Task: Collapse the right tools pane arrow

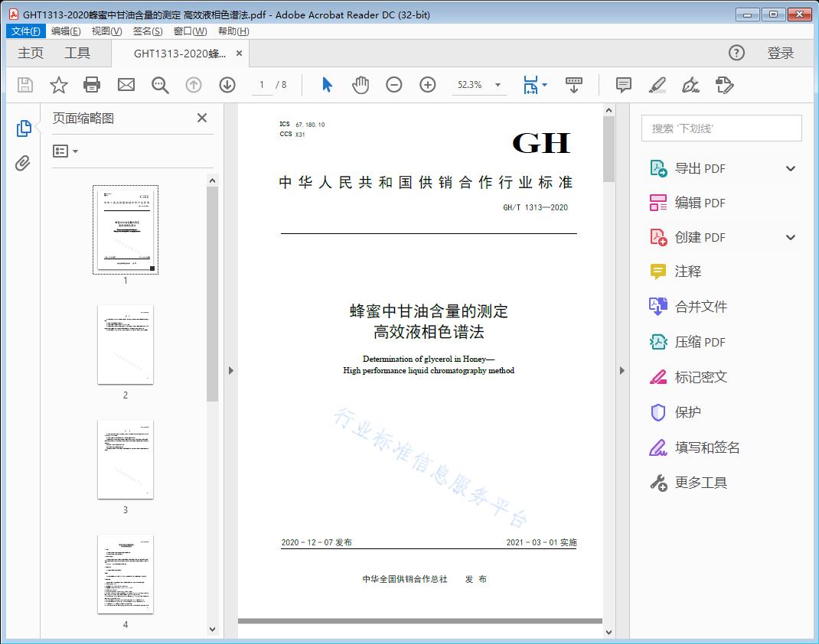Action: point(622,371)
